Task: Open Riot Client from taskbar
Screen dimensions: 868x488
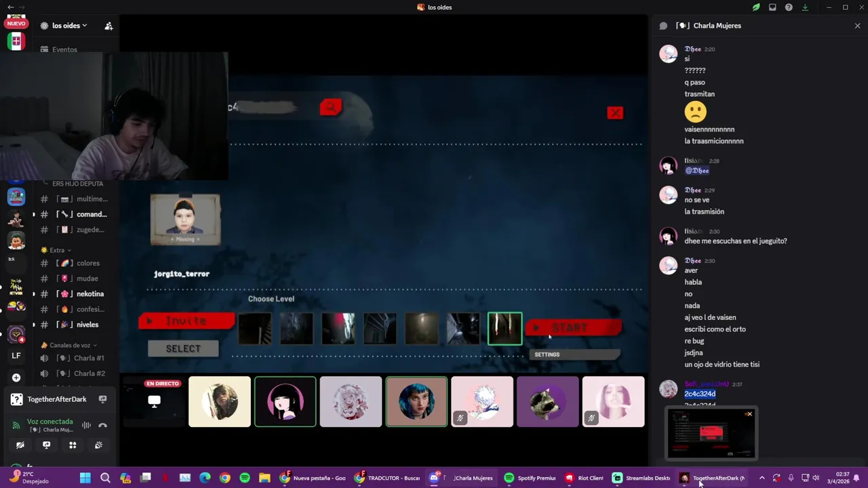Action: click(x=584, y=478)
